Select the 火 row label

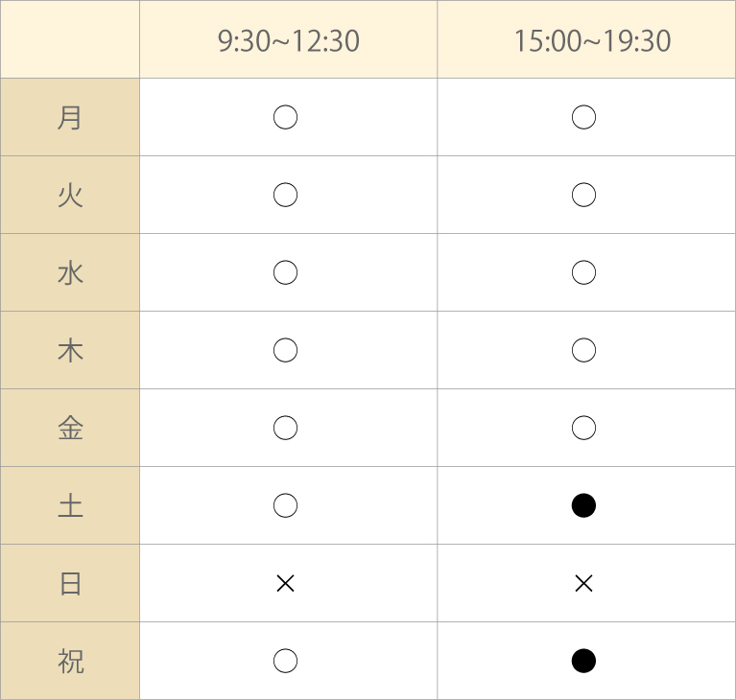[70, 195]
